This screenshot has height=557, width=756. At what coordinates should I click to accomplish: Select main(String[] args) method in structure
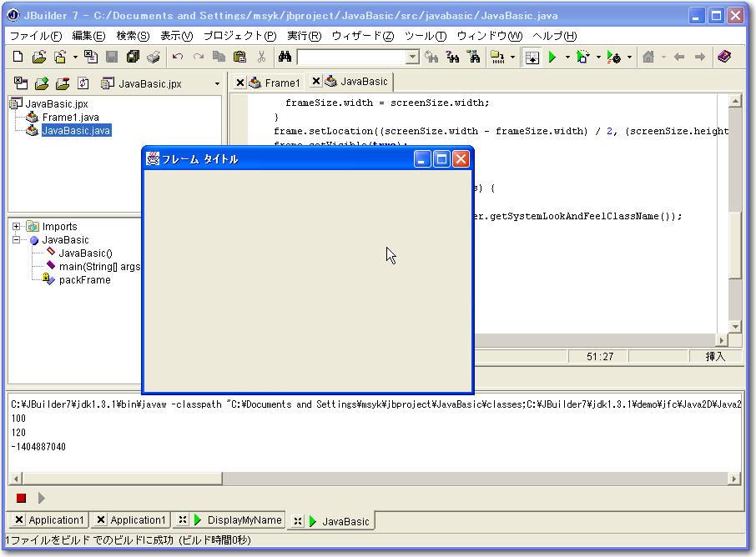pos(98,267)
